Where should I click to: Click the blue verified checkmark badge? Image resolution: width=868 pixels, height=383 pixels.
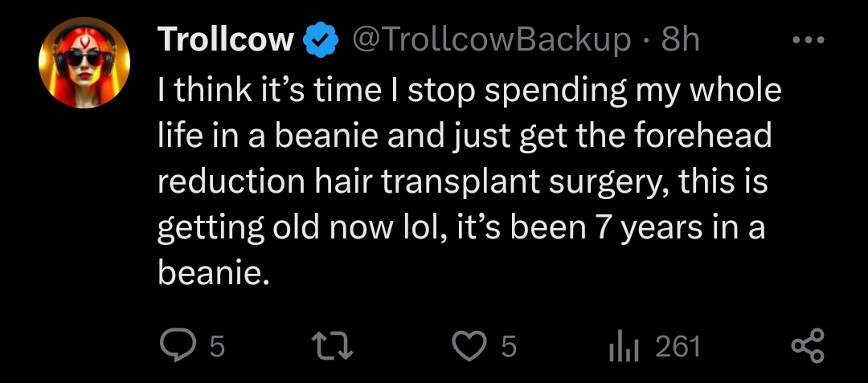tap(317, 39)
